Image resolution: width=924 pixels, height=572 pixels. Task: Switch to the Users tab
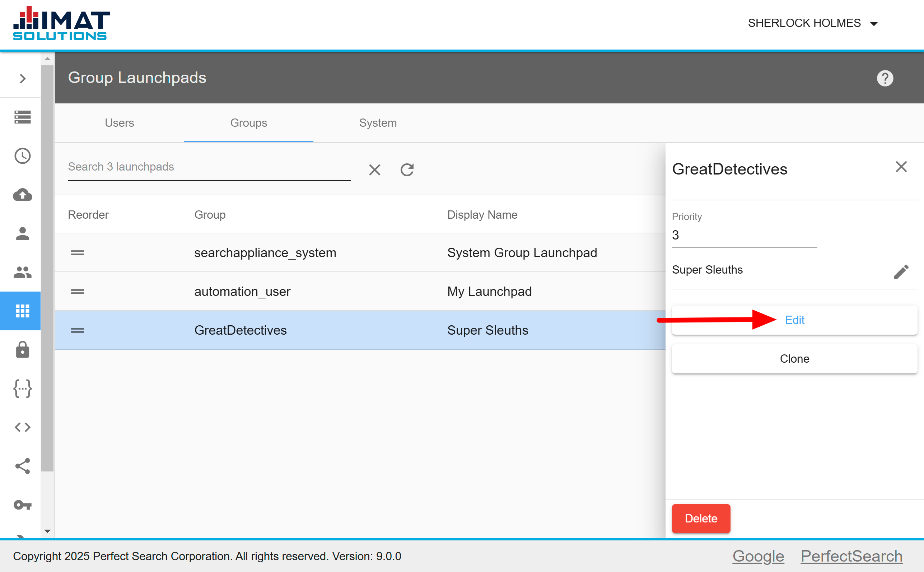click(120, 123)
